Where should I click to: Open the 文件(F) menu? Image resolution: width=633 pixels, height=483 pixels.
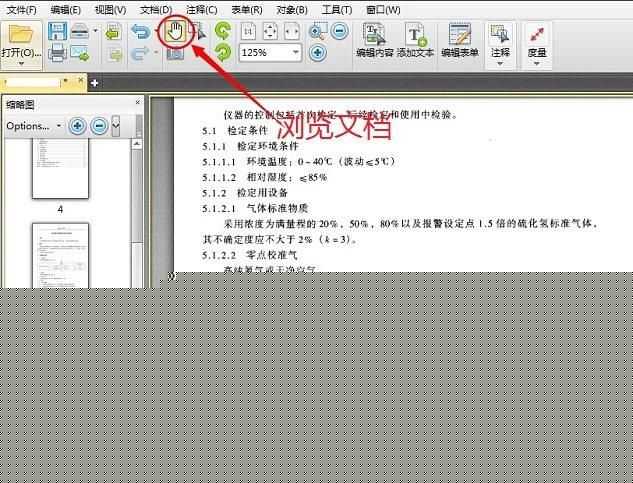click(22, 10)
